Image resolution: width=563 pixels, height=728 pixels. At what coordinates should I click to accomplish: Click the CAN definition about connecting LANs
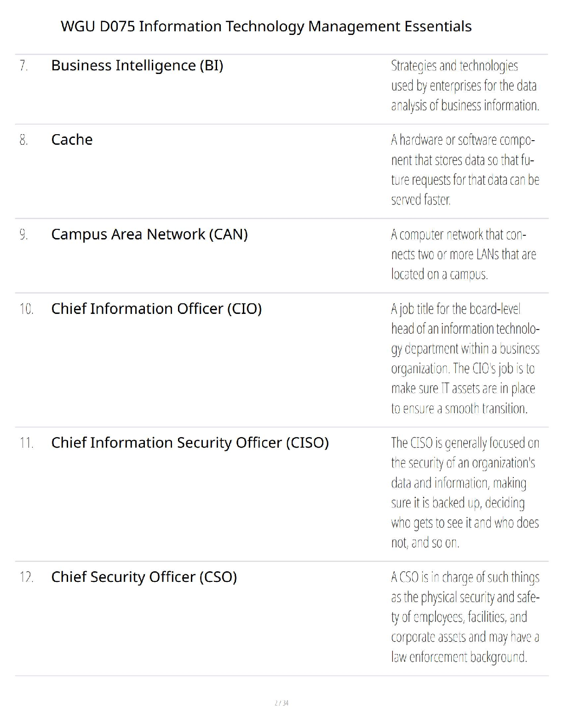[x=464, y=254]
